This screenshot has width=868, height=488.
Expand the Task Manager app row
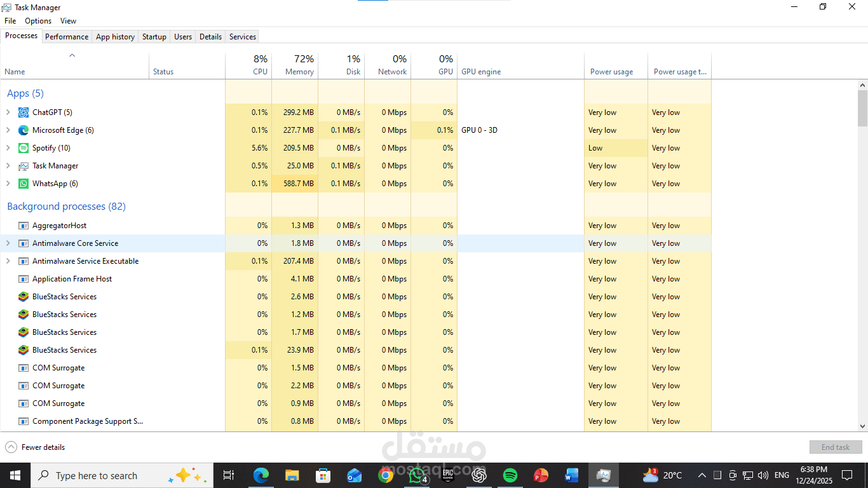[8, 166]
